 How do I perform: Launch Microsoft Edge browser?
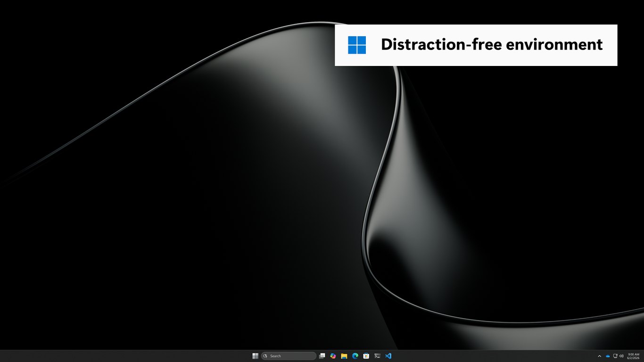click(355, 356)
